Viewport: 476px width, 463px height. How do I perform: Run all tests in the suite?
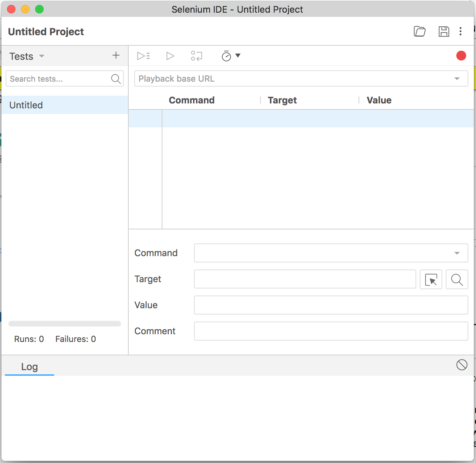point(143,56)
